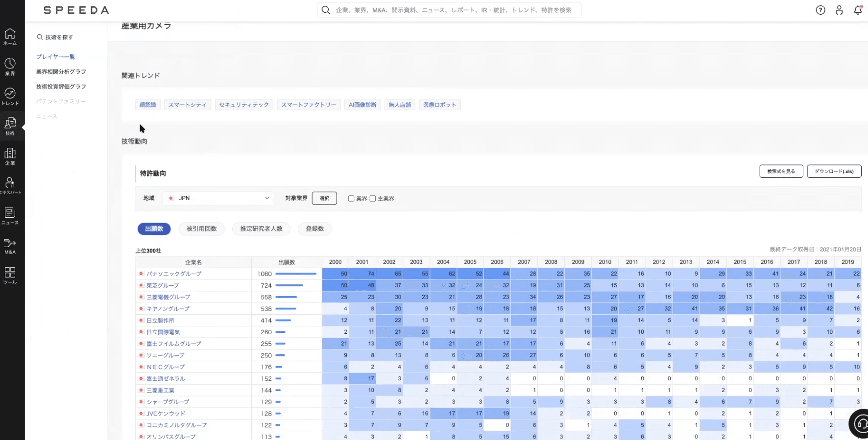Click the Japan flag icon beside キヤノングループ
The height and width of the screenshot is (440, 868).
[x=141, y=309]
